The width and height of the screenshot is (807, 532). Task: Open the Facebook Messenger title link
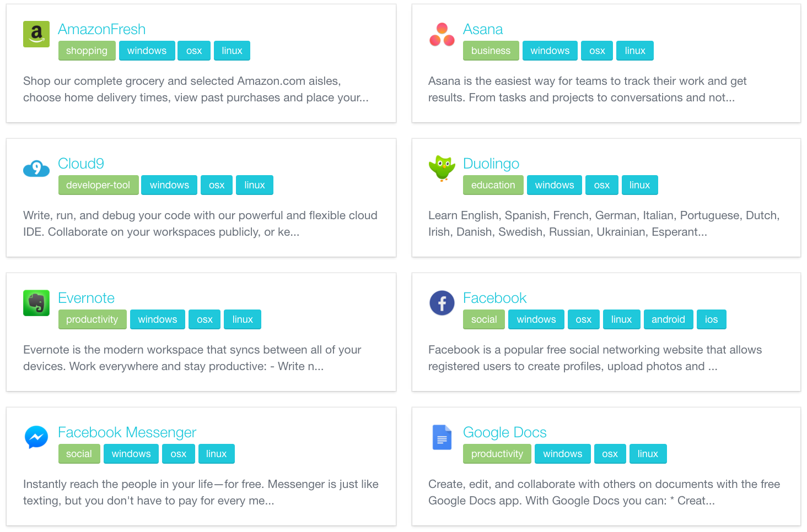tap(127, 432)
